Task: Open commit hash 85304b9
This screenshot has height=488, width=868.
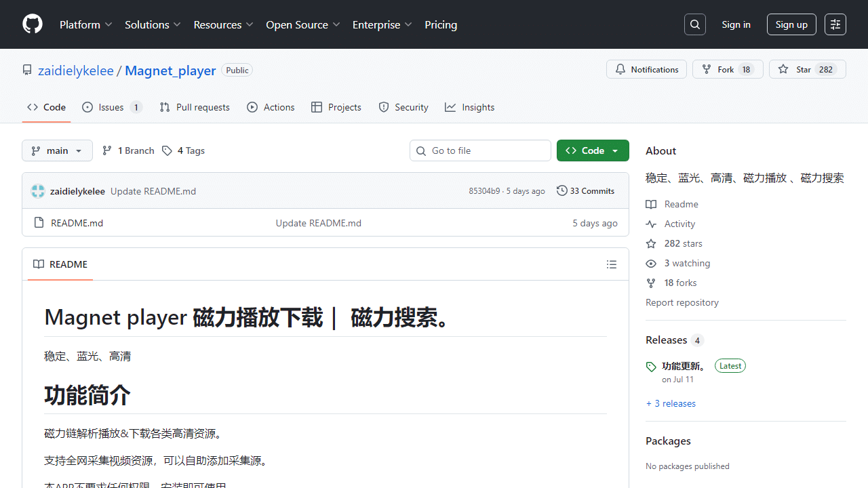Action: [484, 191]
